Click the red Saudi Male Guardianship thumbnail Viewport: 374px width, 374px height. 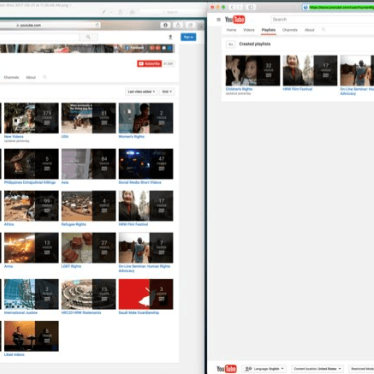coord(146,294)
